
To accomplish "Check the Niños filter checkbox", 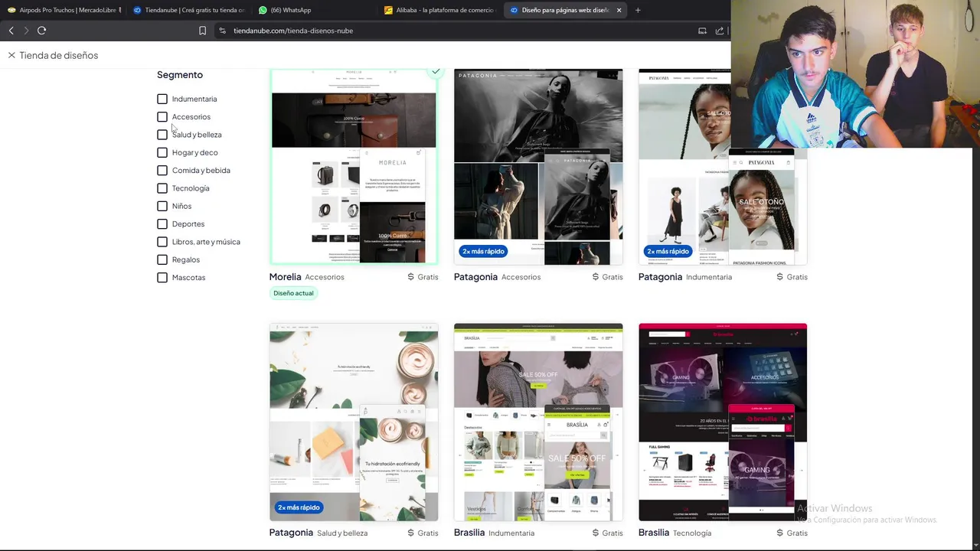I will pyautogui.click(x=162, y=206).
